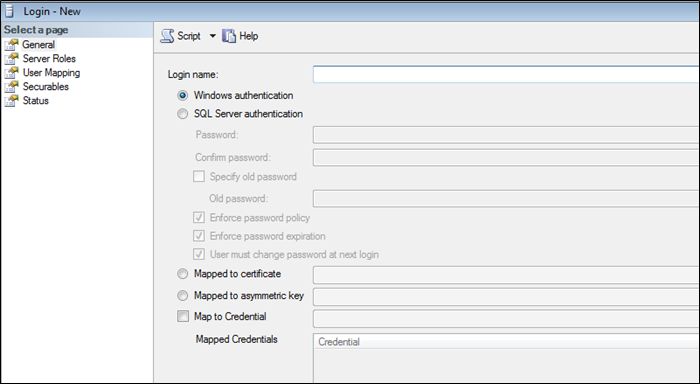Select Mapped to certificate radio button
Screen dimensions: 700x384
click(x=183, y=274)
